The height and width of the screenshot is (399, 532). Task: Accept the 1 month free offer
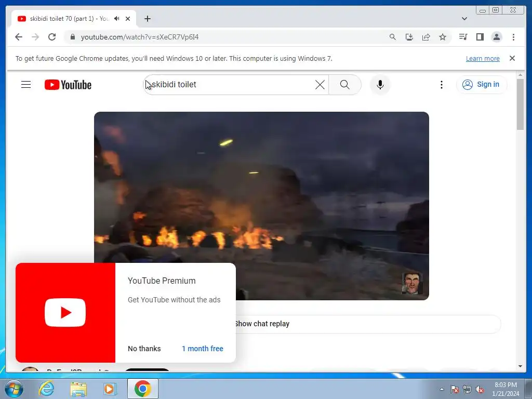(x=203, y=349)
